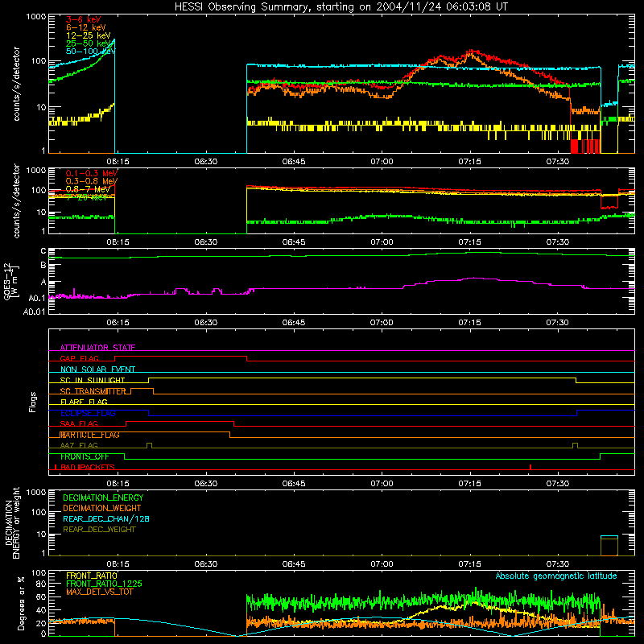Click the Degrees or % axis title
Viewport: 644px width, 644px height.
coord(21,603)
